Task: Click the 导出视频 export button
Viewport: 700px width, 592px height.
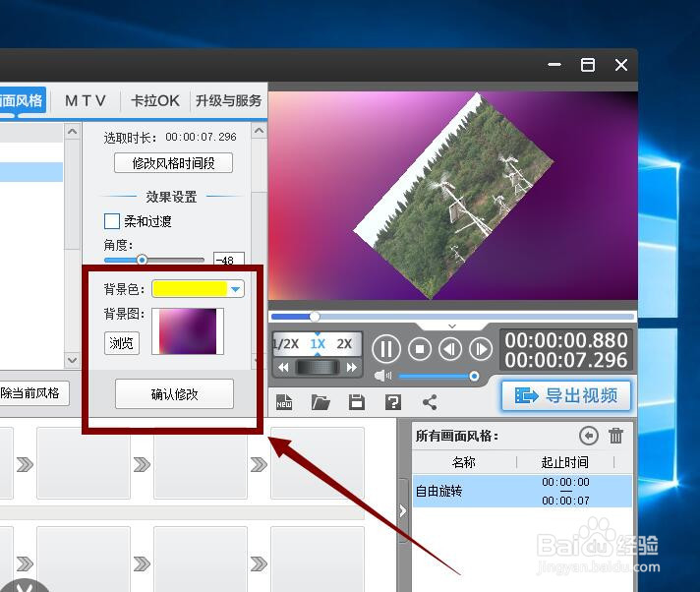Action: (x=566, y=395)
